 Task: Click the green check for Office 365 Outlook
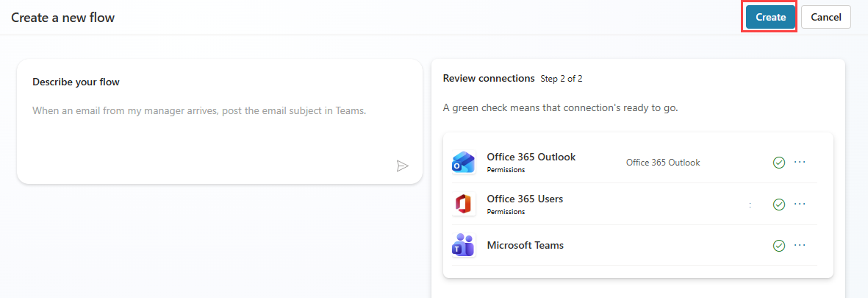[x=779, y=163]
